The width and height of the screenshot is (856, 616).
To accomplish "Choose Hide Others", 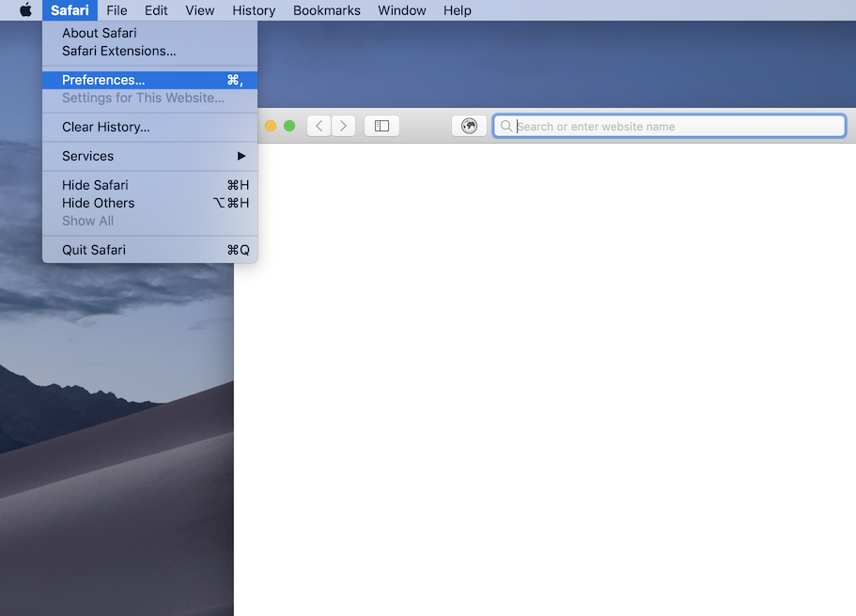I will [x=98, y=203].
